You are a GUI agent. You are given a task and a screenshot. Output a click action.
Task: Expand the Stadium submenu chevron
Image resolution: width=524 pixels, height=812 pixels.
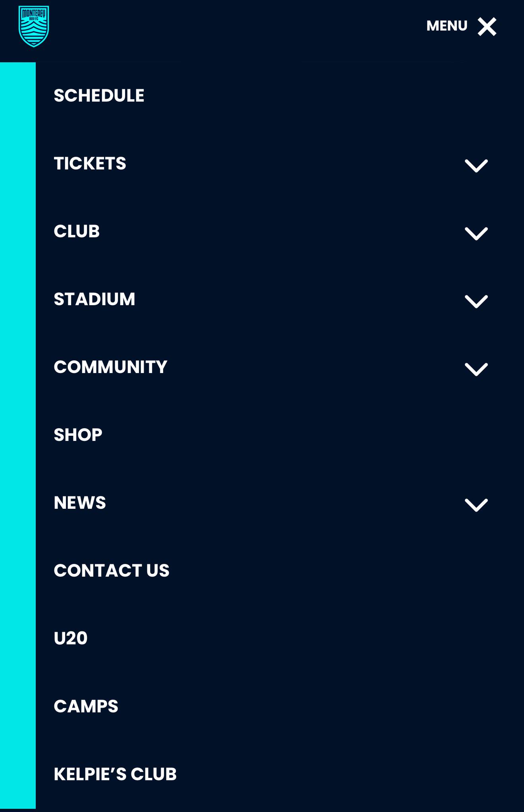click(476, 301)
